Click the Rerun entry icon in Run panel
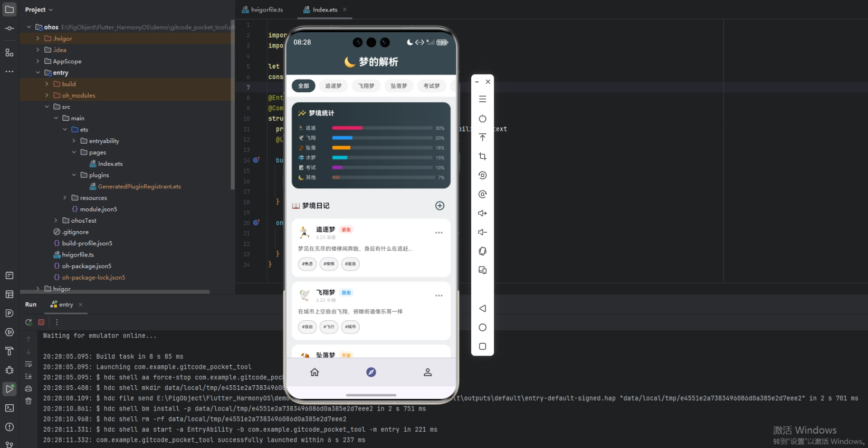 click(28, 322)
